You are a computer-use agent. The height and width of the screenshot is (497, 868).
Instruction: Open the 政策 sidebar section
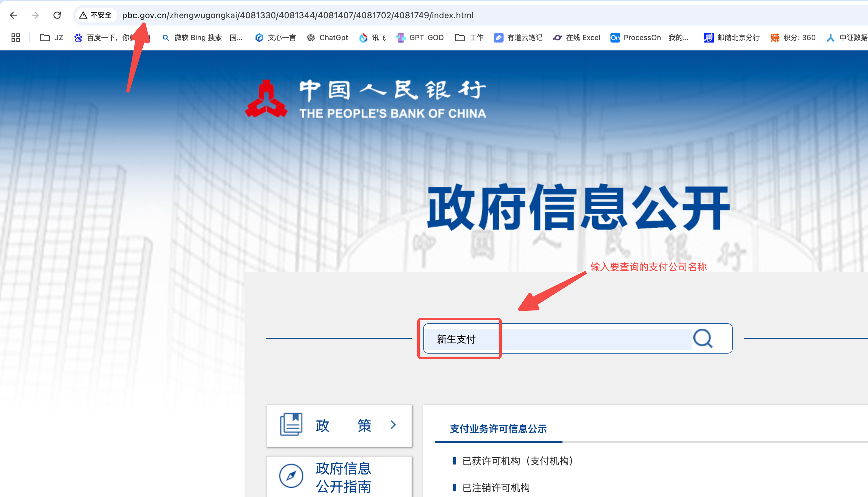(339, 426)
